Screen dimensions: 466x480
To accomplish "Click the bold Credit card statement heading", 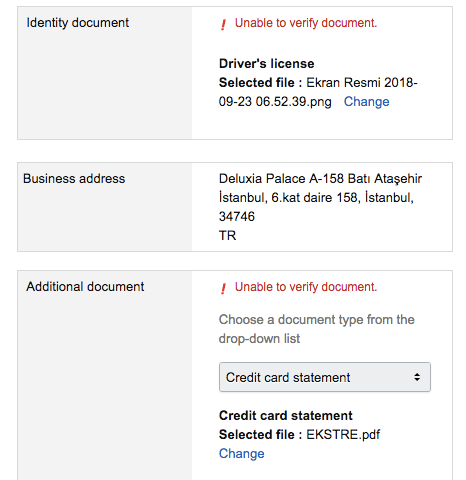I will click(286, 416).
